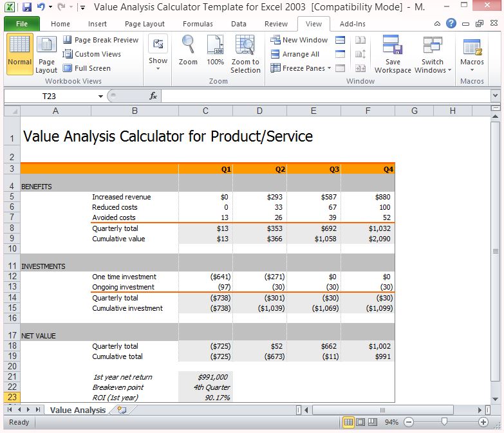This screenshot has width=504, height=433.
Task: Switch to the Review tab
Action: pyautogui.click(x=275, y=24)
